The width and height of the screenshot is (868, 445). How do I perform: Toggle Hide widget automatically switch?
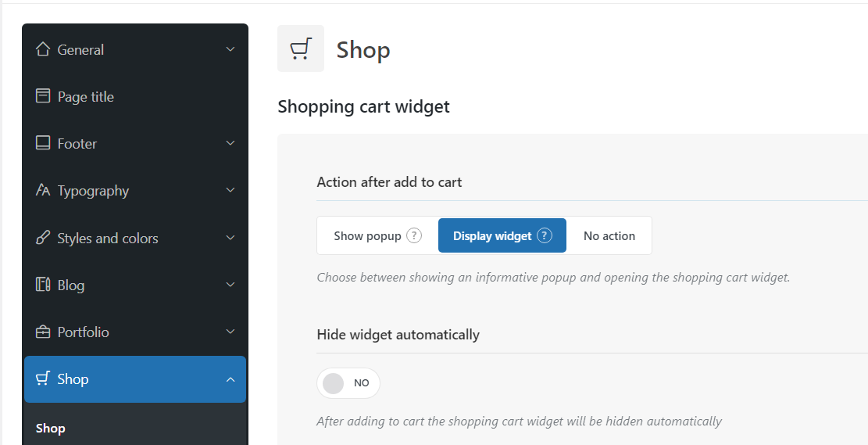[348, 383]
